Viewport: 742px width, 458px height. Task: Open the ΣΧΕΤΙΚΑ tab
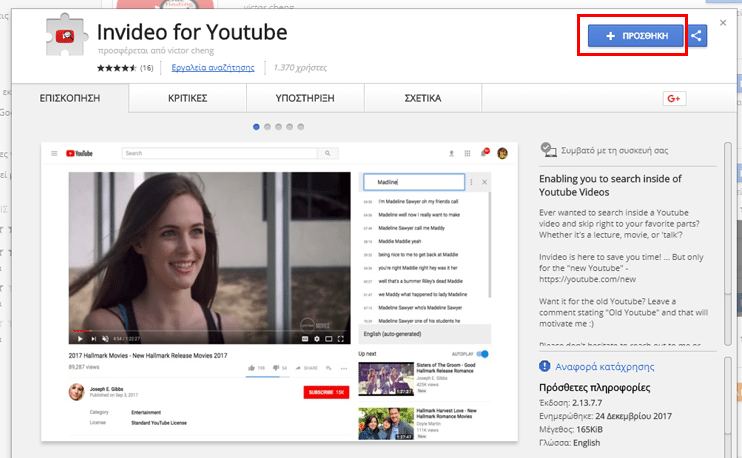pyautogui.click(x=423, y=98)
